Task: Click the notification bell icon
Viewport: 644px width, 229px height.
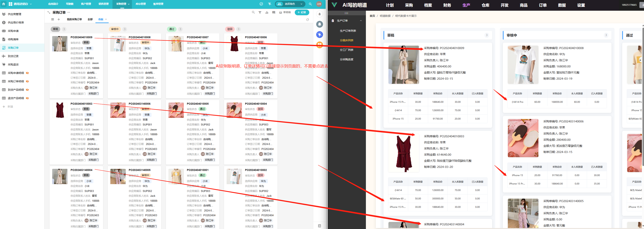Action: pyautogui.click(x=319, y=14)
